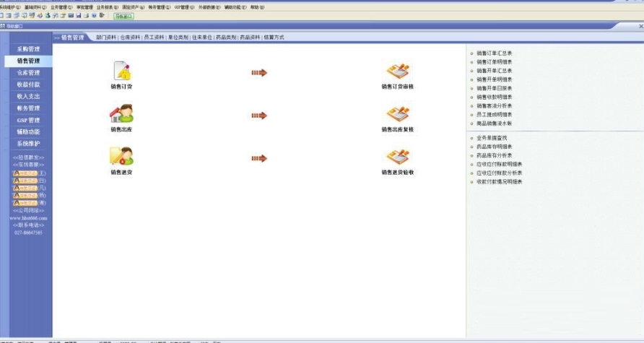
Task: Click the blue question-mark help toolbar icon
Action: (94, 16)
